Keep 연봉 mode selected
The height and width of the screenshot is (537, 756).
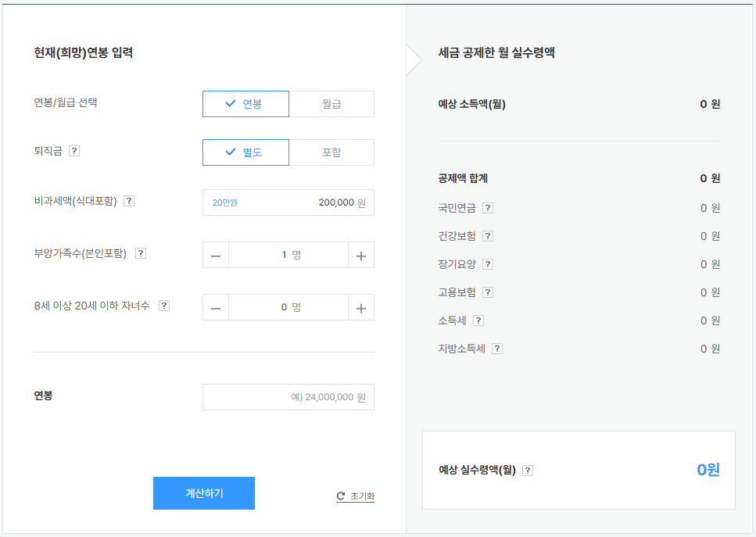pos(245,103)
